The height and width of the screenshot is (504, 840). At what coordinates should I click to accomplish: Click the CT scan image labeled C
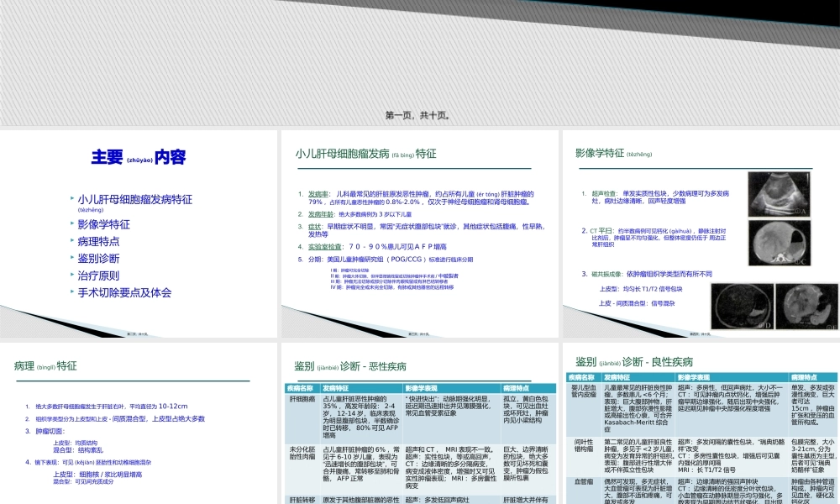point(778,242)
